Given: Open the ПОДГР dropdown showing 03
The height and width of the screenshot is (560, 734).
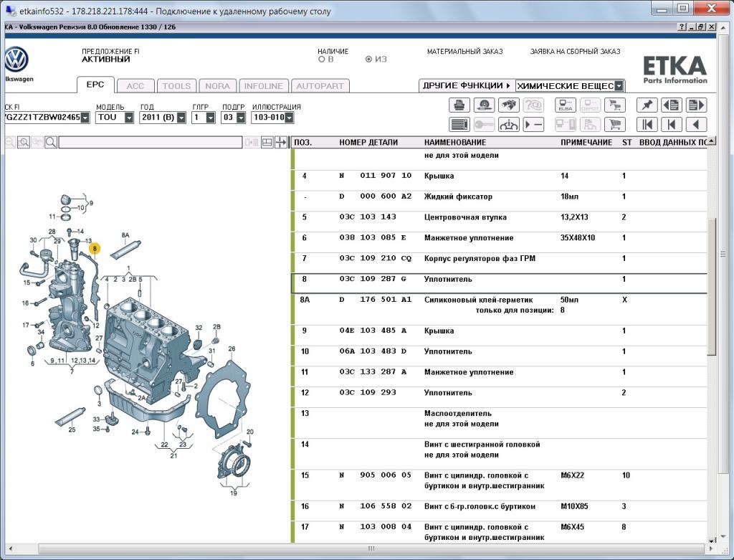Looking at the screenshot, I should [x=241, y=118].
